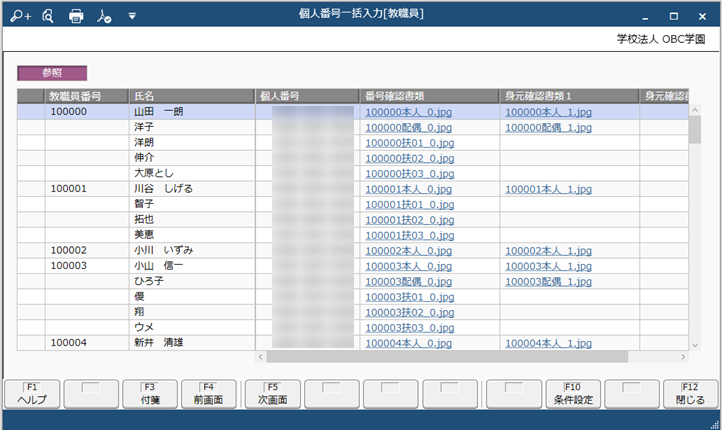Open link 100000扶03_0.jpg
Screen dimensions: 722x430
coord(410,174)
